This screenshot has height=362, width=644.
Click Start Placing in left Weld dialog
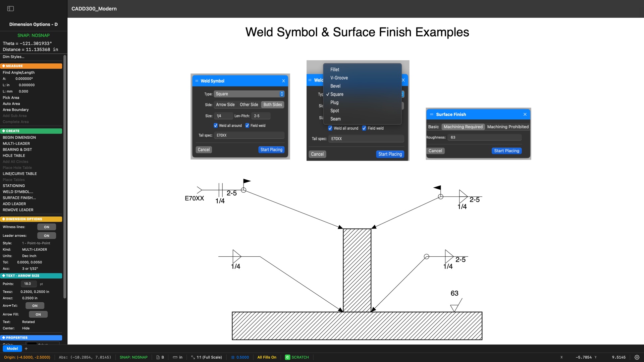[x=271, y=150]
